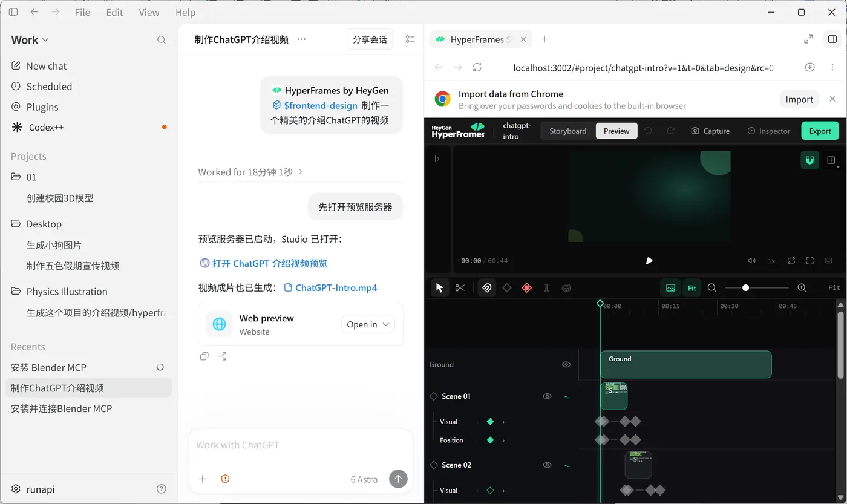Open keyboard shortcuts icon in preview player
Image resolution: width=847 pixels, height=504 pixels.
click(829, 261)
